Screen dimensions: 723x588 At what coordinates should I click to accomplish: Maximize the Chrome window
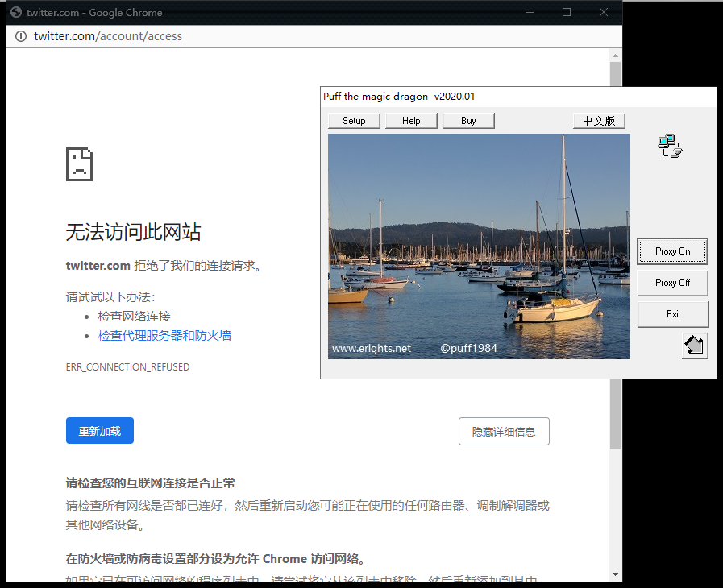[x=567, y=12]
